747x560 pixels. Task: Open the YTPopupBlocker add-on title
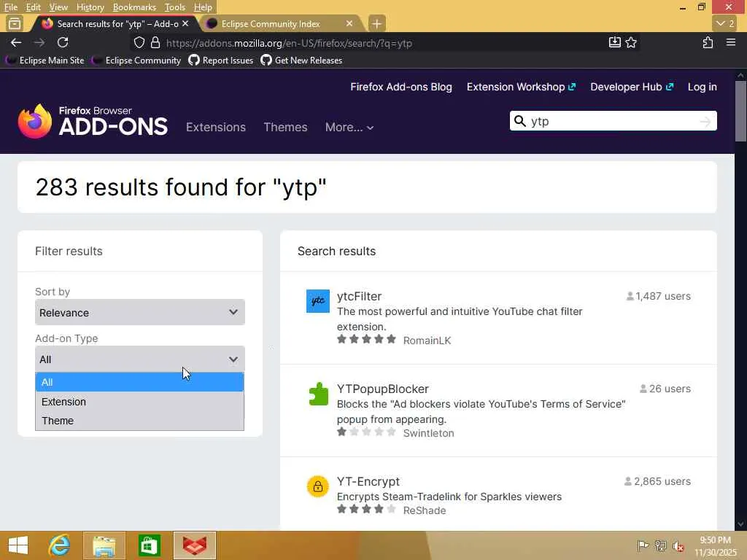tap(382, 389)
